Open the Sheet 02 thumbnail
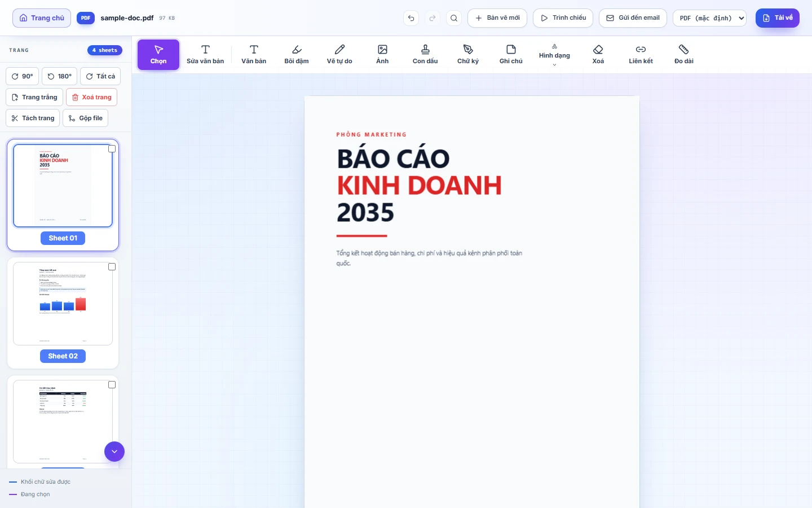Image resolution: width=812 pixels, height=508 pixels. pyautogui.click(x=63, y=304)
